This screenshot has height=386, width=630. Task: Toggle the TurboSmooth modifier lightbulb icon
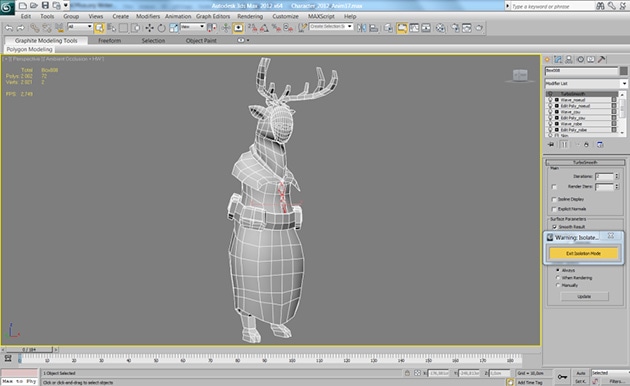[550, 94]
